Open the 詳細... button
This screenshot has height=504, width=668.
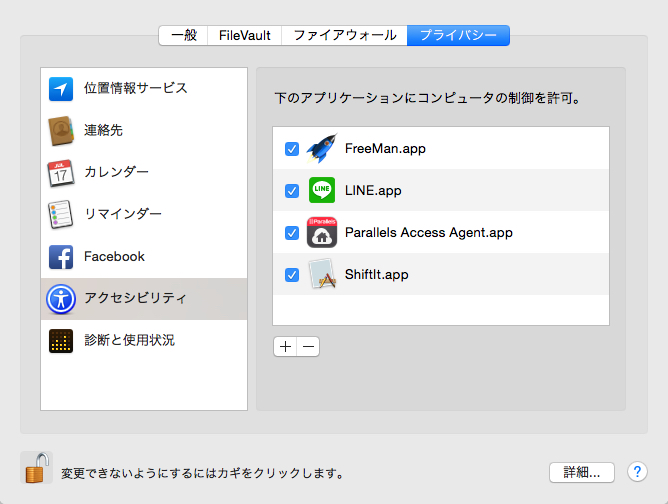coord(582,472)
